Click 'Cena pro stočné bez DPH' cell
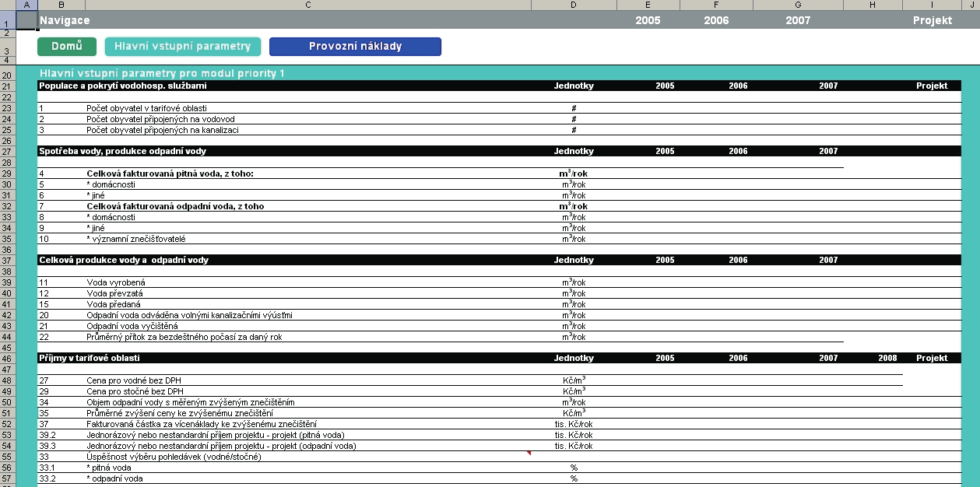This screenshot has height=487, width=980. pos(134,391)
